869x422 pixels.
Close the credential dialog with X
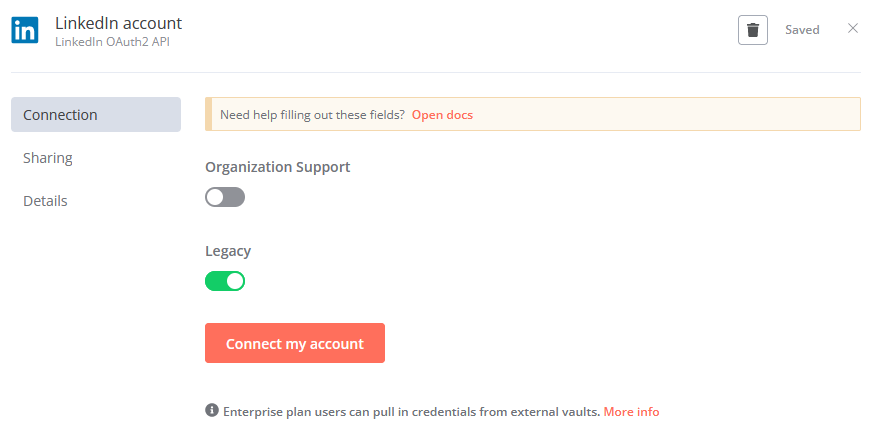pyautogui.click(x=853, y=28)
